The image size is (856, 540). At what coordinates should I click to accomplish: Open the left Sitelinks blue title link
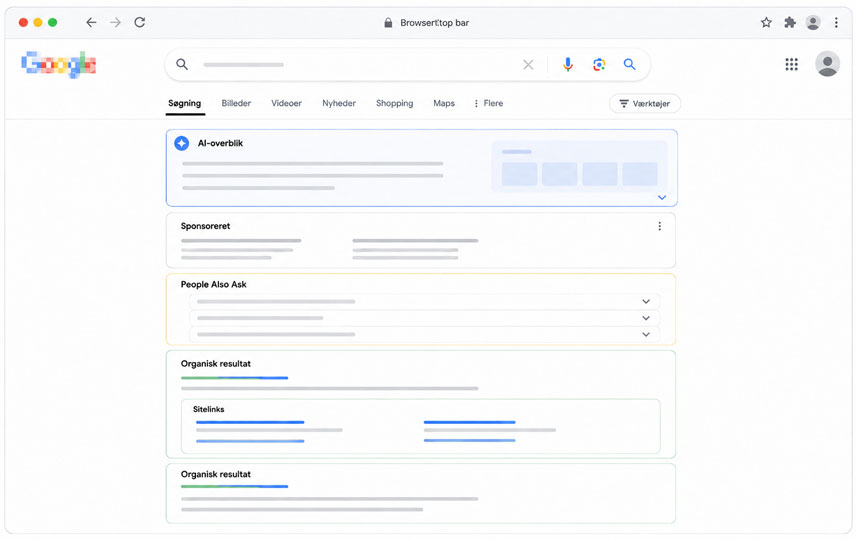pyautogui.click(x=249, y=422)
